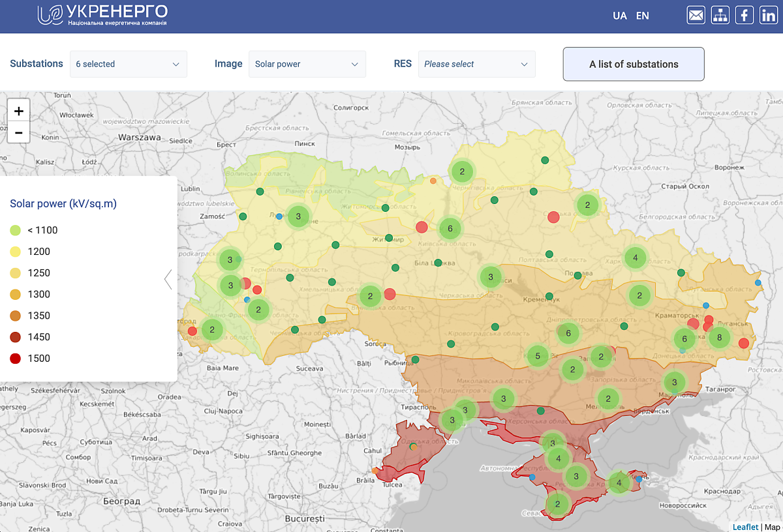Image resolution: width=783 pixels, height=532 pixels.
Task: Click the cluster marker labeled 5
Action: [x=538, y=356]
